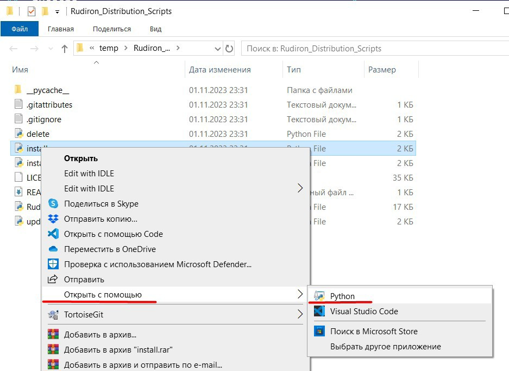Click the TortoiseGit icon

(x=53, y=314)
